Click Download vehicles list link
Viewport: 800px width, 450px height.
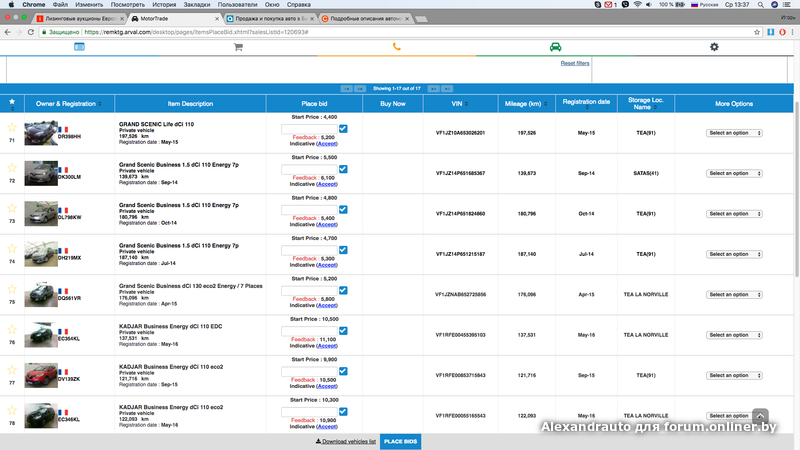pyautogui.click(x=345, y=441)
